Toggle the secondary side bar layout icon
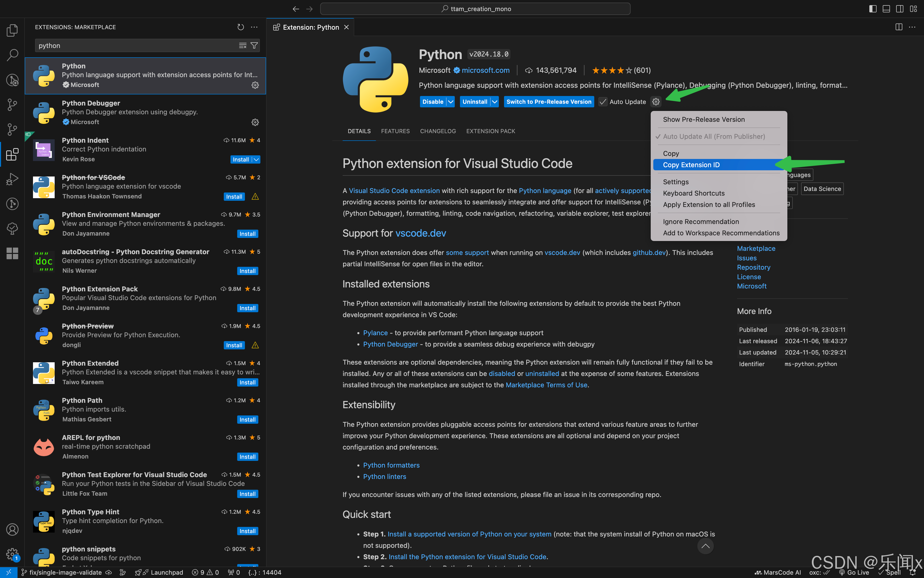 (900, 9)
